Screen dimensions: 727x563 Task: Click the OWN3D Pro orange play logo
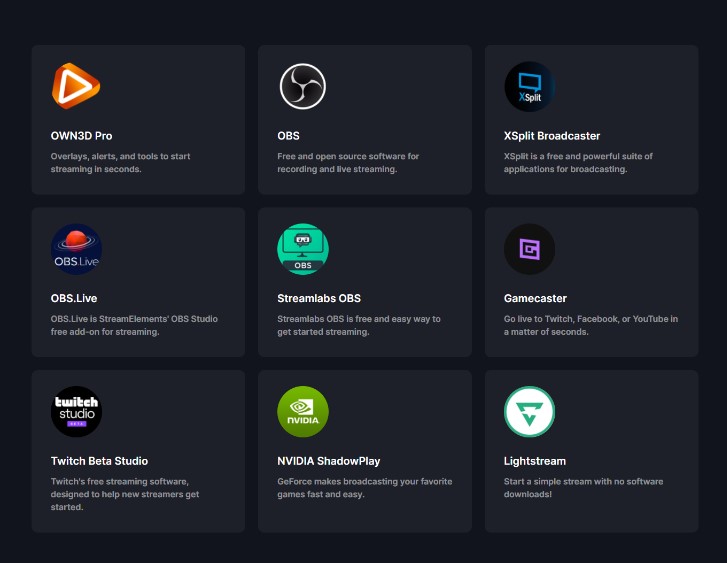coord(76,86)
